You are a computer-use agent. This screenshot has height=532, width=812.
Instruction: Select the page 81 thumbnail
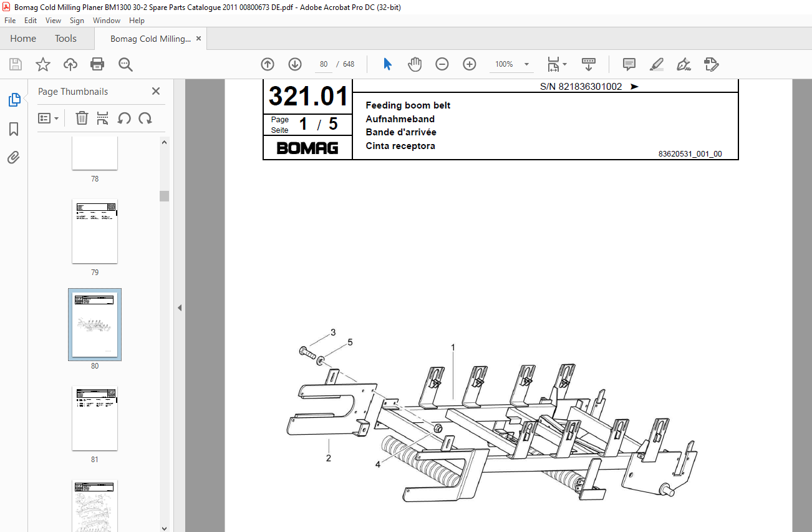[95, 418]
